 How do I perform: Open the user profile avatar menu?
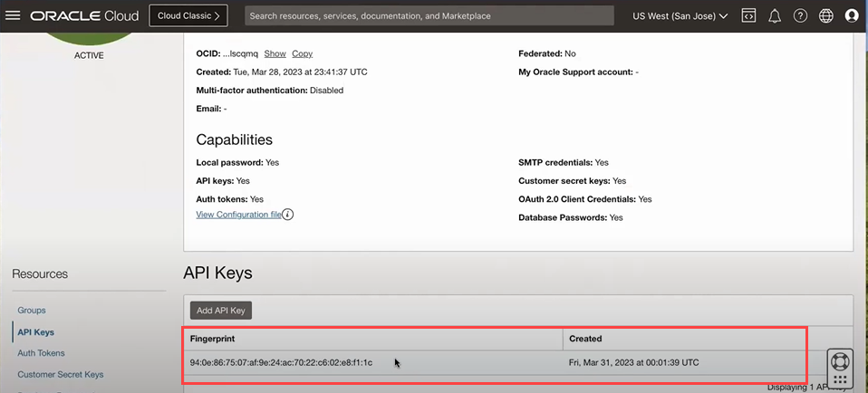tap(852, 16)
